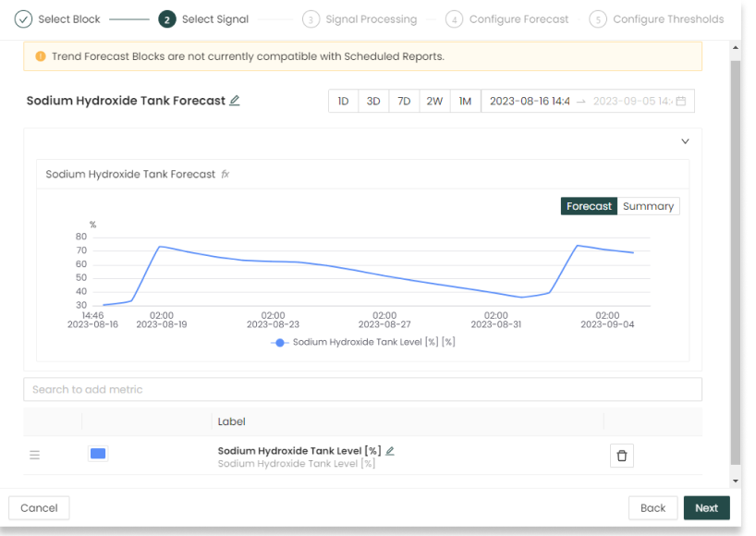Click the orange warning info icon
Screen dimensions: 756x536
(x=41, y=56)
